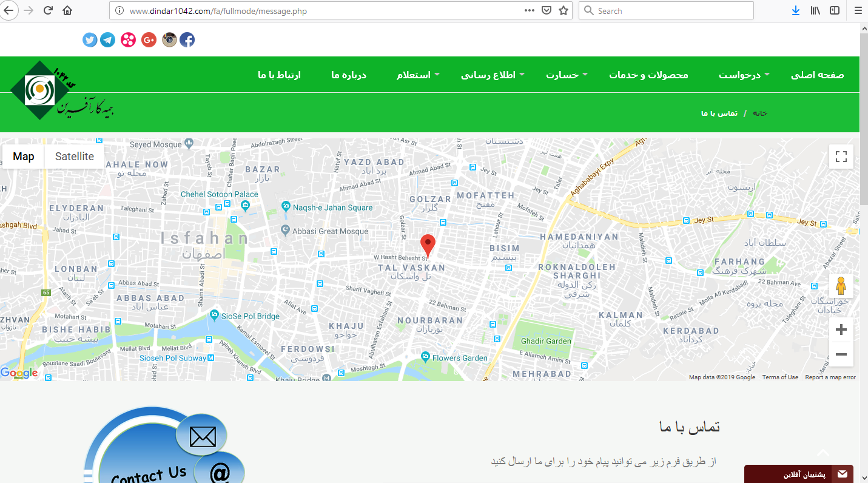Open the Instagram social icon
Screen dimensions: 868x483
169,40
